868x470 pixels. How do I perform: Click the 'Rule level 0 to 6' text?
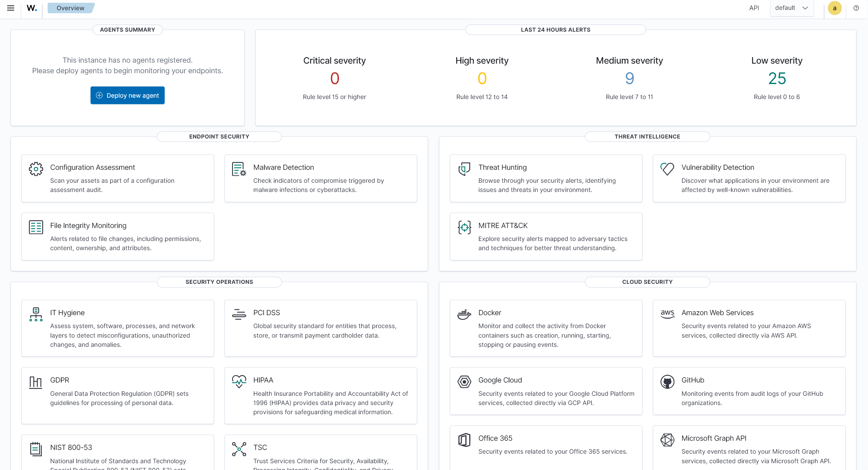point(777,97)
